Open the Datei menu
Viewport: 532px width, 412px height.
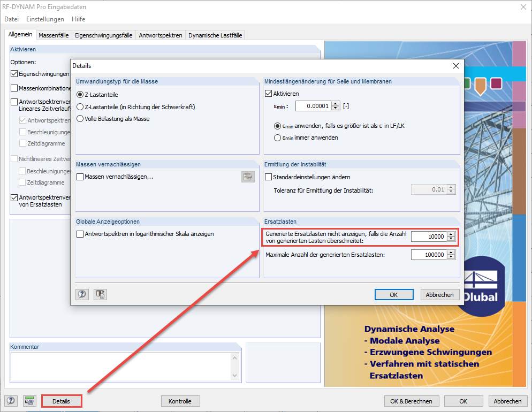11,19
